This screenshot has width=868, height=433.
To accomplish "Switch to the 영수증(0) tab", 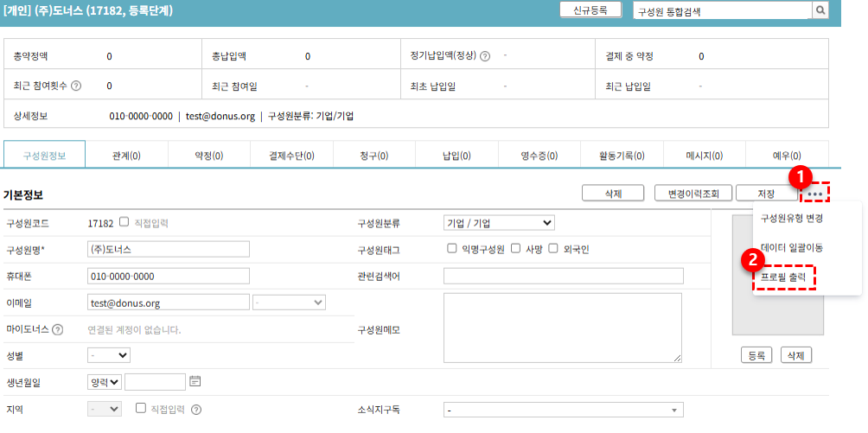I will click(539, 155).
